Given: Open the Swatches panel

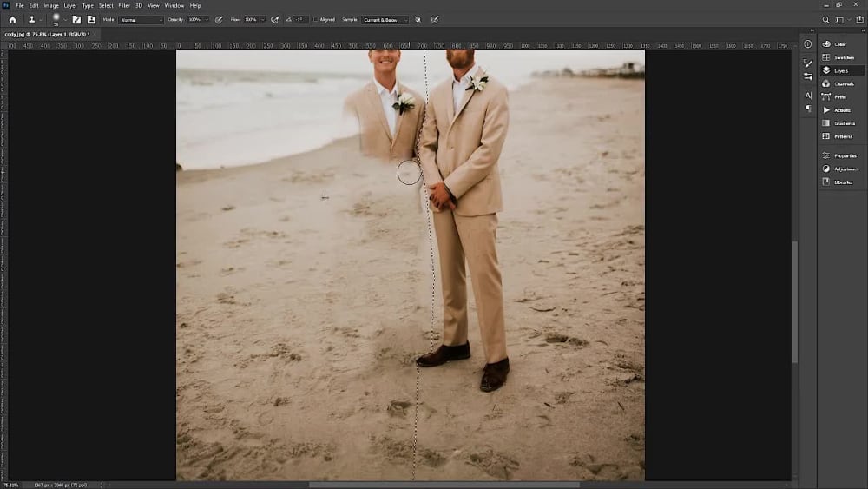Looking at the screenshot, I should coord(842,57).
